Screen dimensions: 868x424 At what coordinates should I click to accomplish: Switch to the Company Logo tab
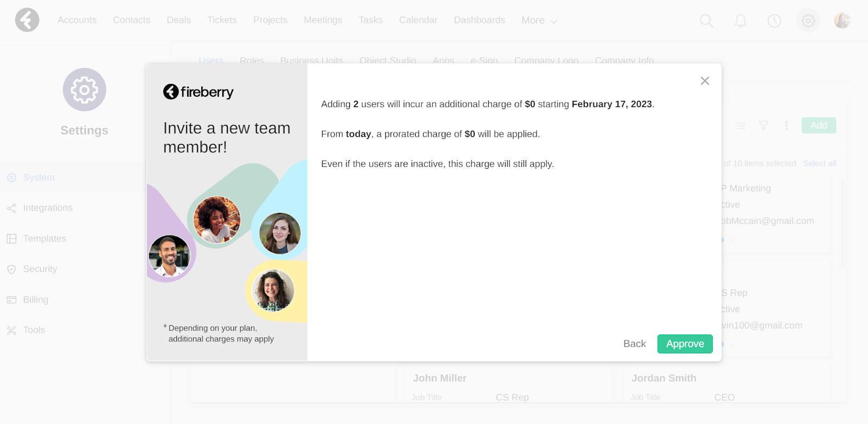pos(546,60)
